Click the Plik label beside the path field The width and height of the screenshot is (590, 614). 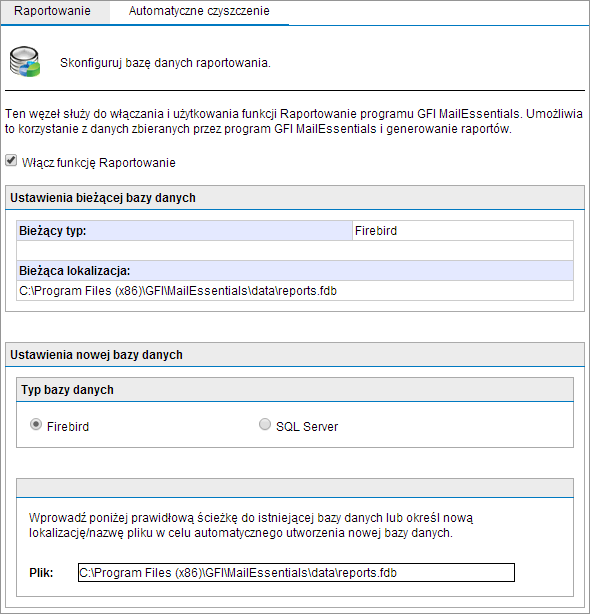tap(41, 573)
